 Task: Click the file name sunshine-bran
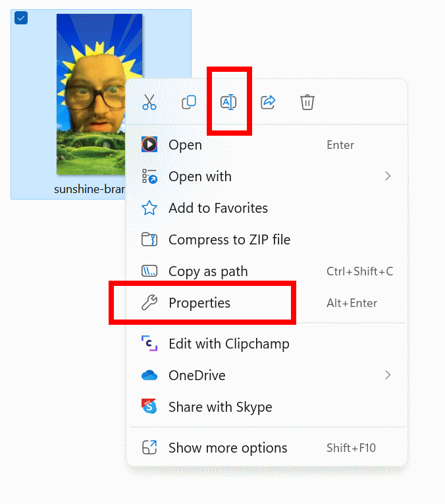point(90,189)
